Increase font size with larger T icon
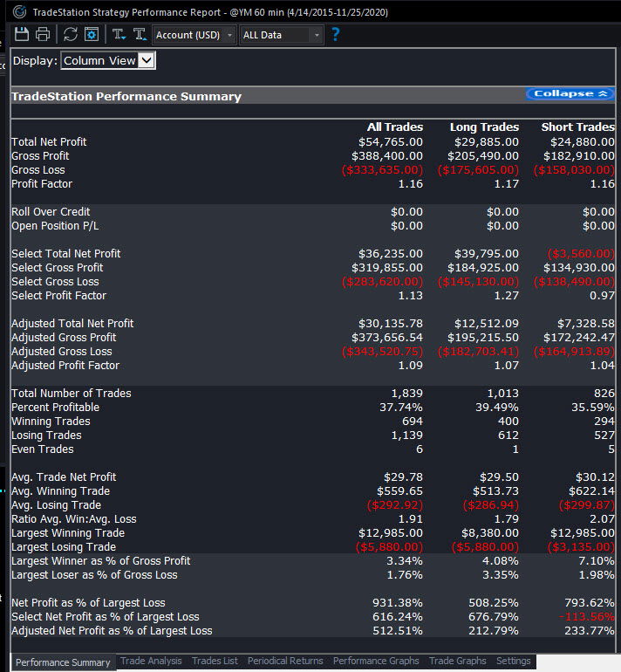Screen dimensions: 621x672 click(x=140, y=34)
